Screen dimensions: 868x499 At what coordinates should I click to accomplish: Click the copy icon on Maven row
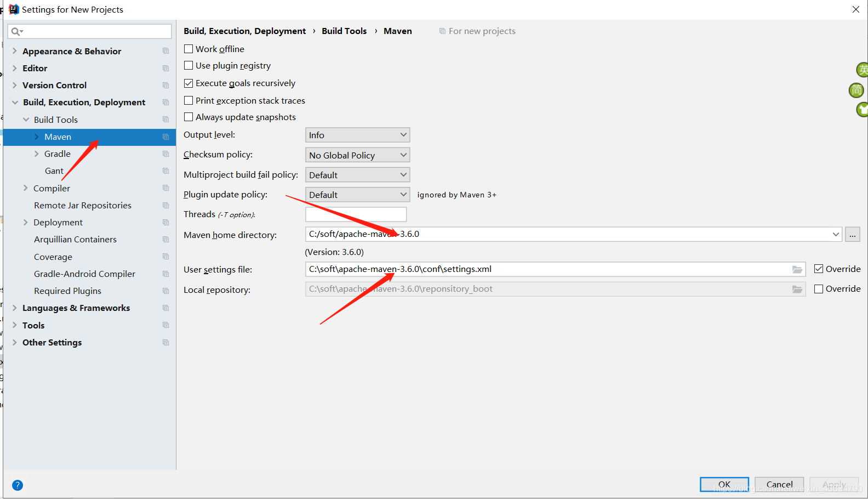click(165, 137)
